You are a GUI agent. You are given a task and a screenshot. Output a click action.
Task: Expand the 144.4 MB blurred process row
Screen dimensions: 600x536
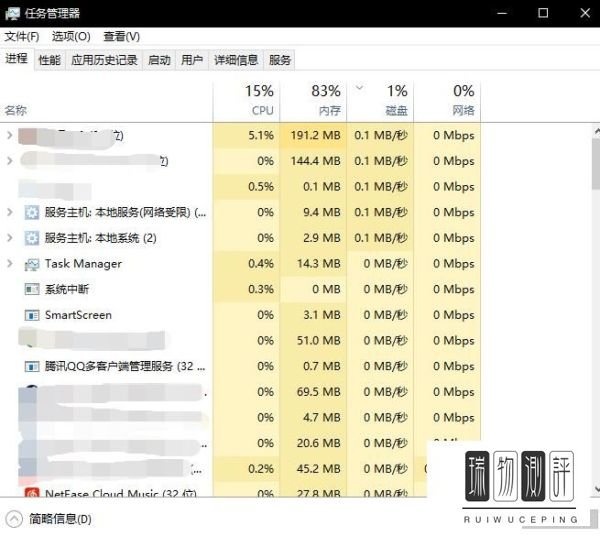pyautogui.click(x=10, y=161)
